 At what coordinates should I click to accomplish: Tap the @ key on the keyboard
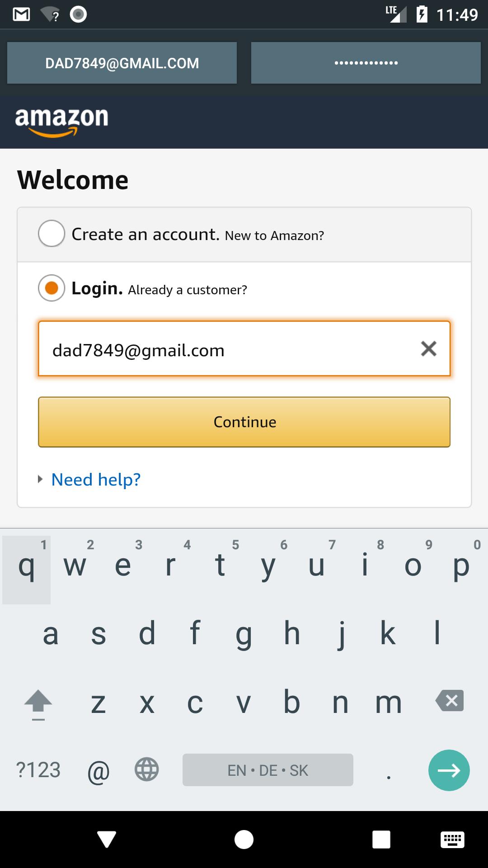point(99,770)
